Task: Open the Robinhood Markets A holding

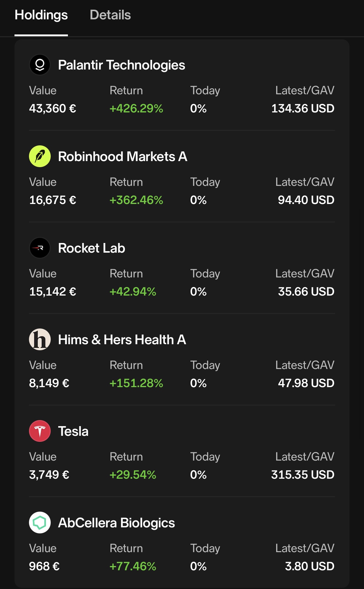Action: pos(123,157)
